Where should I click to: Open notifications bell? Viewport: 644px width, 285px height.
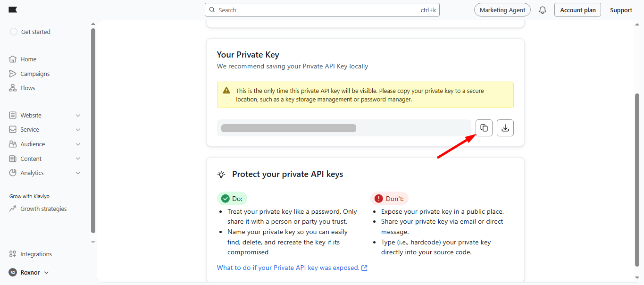pyautogui.click(x=542, y=9)
